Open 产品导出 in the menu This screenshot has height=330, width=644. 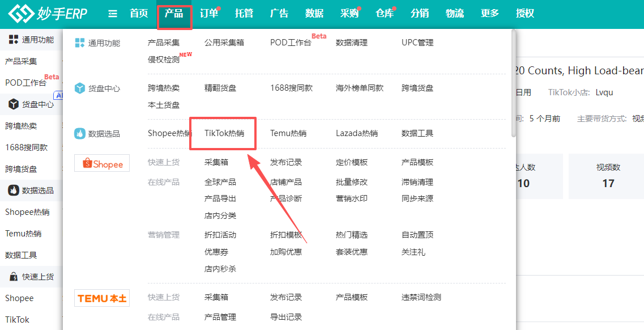click(x=220, y=198)
